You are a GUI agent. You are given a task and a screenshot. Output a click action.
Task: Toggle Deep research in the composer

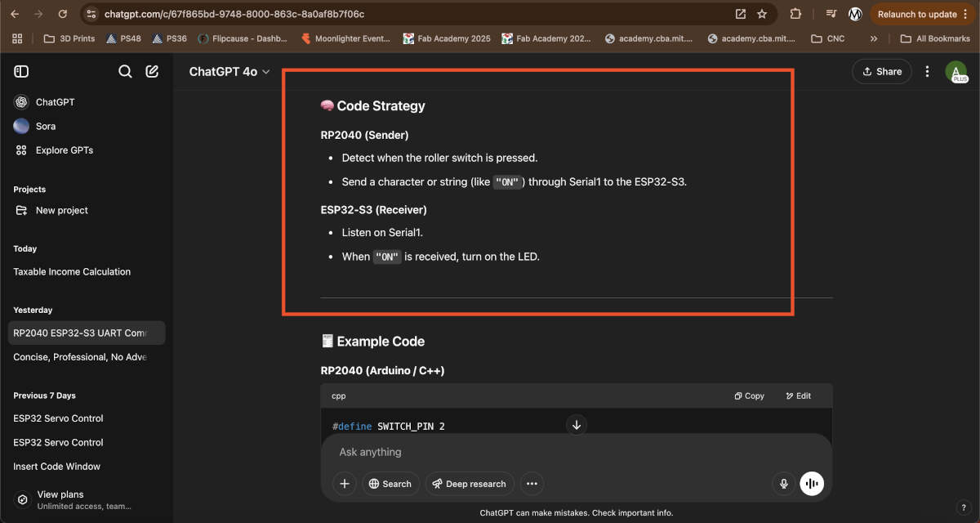click(470, 484)
